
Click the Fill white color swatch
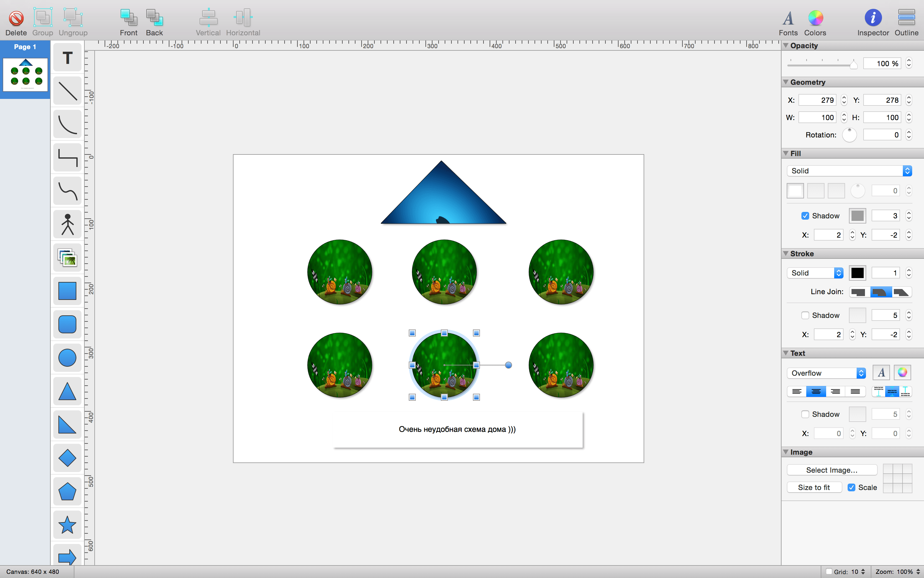(x=795, y=191)
